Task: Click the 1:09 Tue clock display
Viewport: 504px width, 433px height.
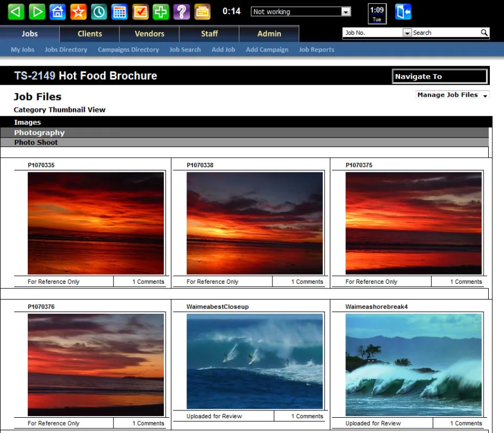Action: point(377,14)
